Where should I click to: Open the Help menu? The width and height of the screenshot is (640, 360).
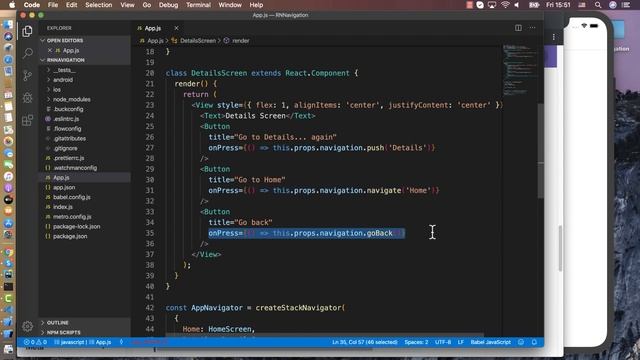(x=256, y=5)
